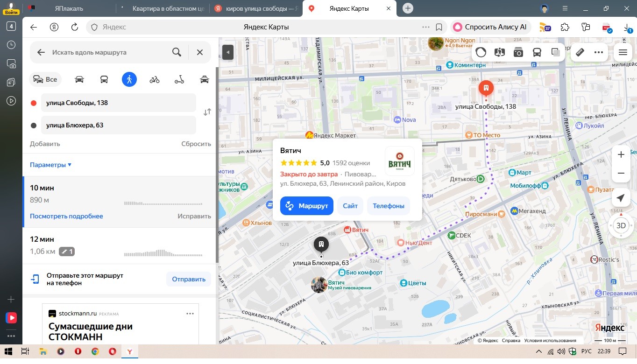The height and width of the screenshot is (364, 637).
Task: Click the search magnifier icon
Action: point(177,52)
